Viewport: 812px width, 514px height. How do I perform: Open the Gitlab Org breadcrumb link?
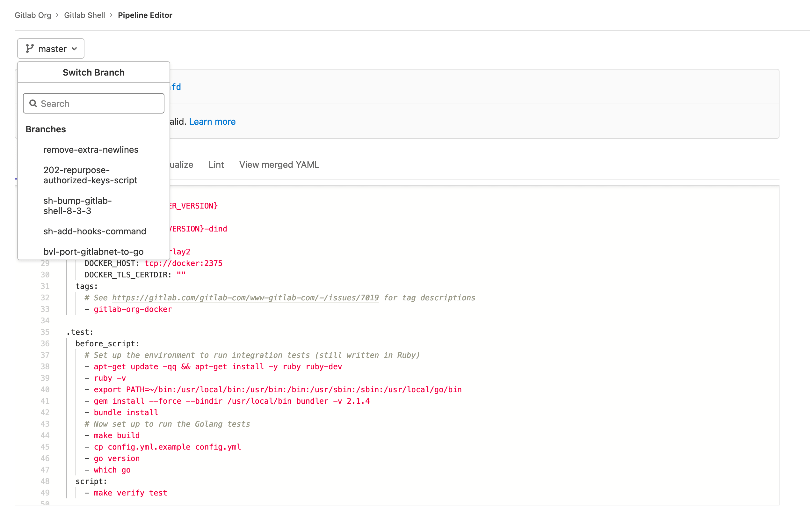pos(33,15)
